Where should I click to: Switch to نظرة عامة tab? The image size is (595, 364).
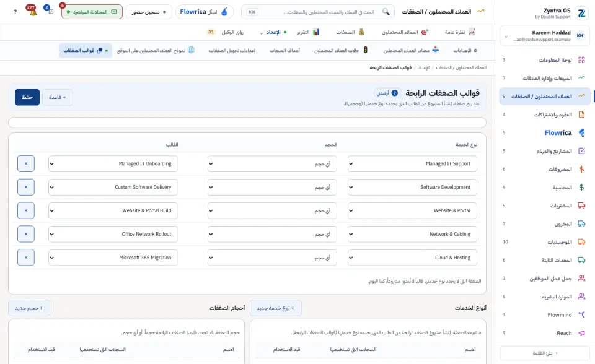pos(460,32)
